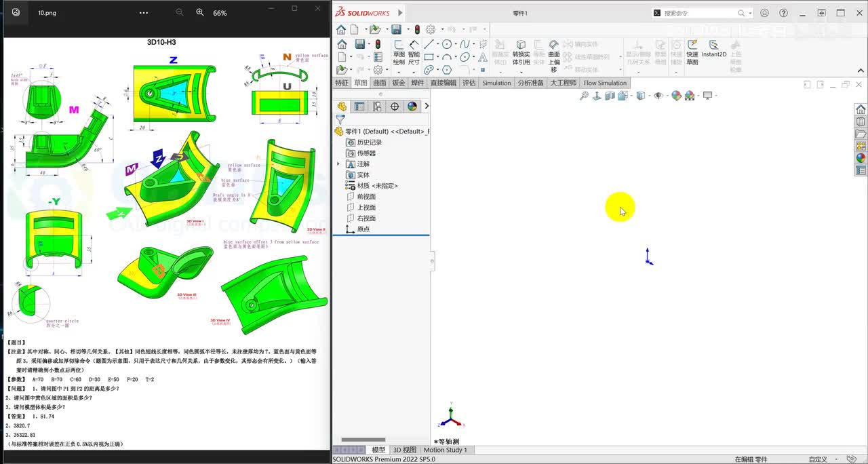This screenshot has height=464, width=868.
Task: Open View Settings monitor icon
Action: 708,96
